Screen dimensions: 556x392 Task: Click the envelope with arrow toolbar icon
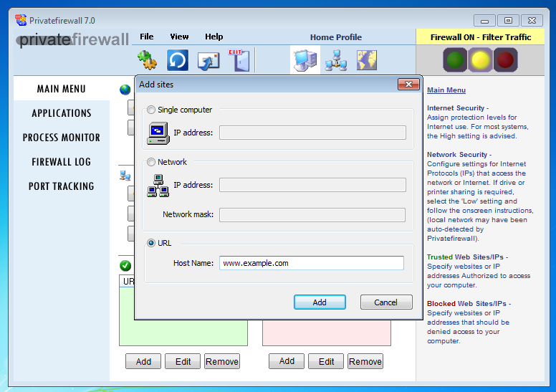[x=208, y=60]
